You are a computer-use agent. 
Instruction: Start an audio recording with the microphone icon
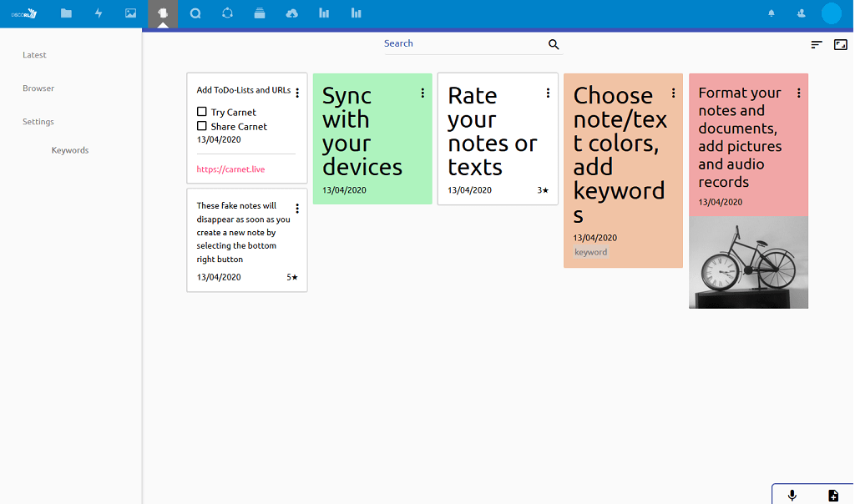pyautogui.click(x=792, y=495)
